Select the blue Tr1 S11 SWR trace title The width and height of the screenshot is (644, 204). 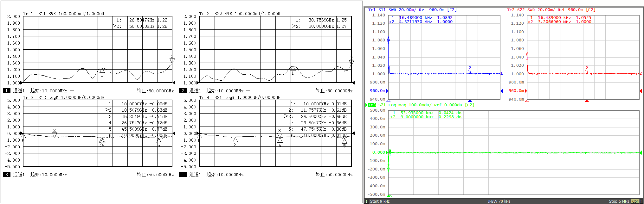[x=412, y=10]
